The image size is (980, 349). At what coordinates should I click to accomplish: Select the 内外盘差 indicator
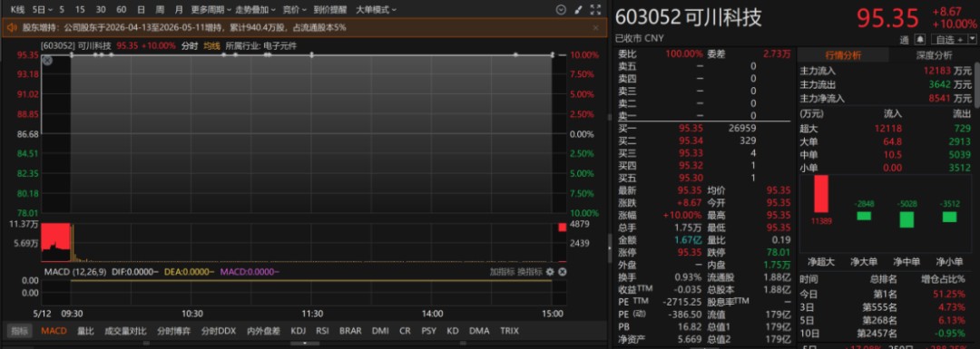[264, 331]
